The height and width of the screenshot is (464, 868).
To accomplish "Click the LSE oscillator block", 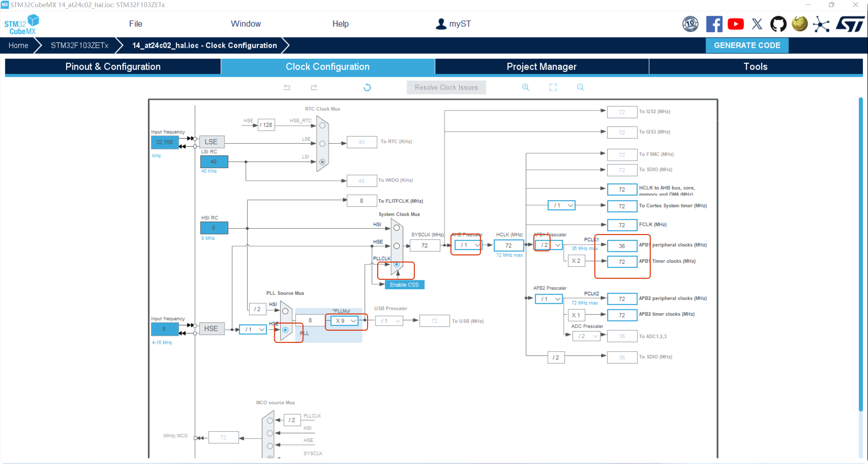I will (x=211, y=142).
